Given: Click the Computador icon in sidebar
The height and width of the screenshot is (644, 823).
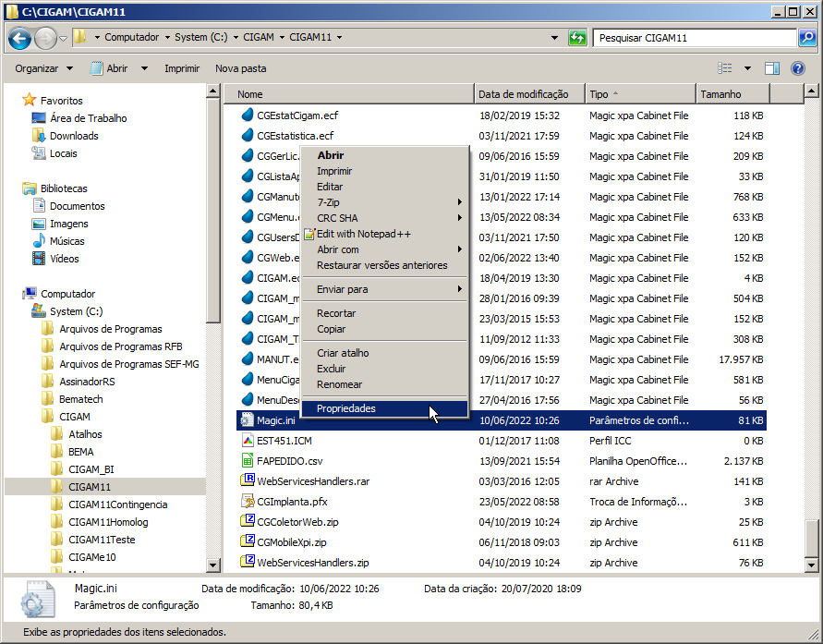Looking at the screenshot, I should [x=30, y=293].
